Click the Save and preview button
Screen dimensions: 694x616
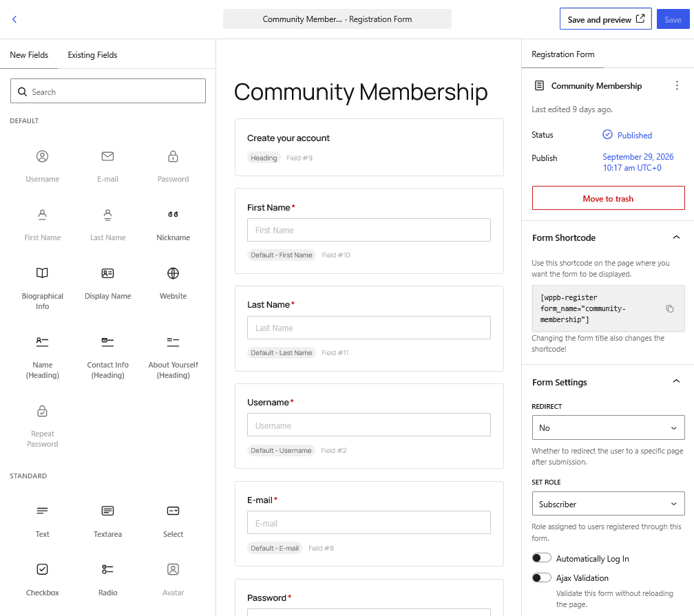605,19
